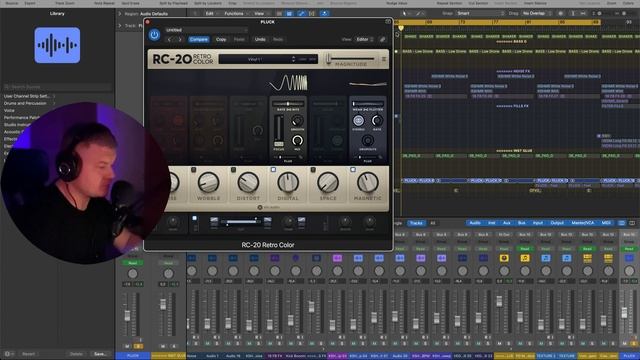Click the Compare button in plugin header
This screenshot has width=640, height=360.
(x=199, y=40)
